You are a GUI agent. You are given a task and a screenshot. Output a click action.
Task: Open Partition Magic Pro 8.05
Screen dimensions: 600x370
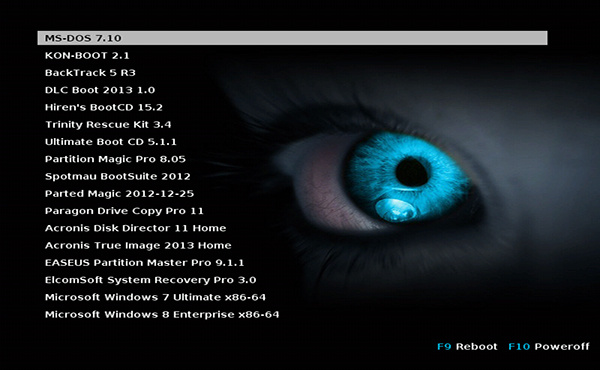click(115, 159)
